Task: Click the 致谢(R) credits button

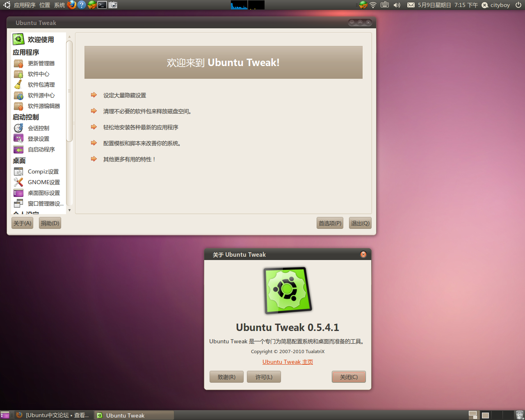Action: coord(226,377)
